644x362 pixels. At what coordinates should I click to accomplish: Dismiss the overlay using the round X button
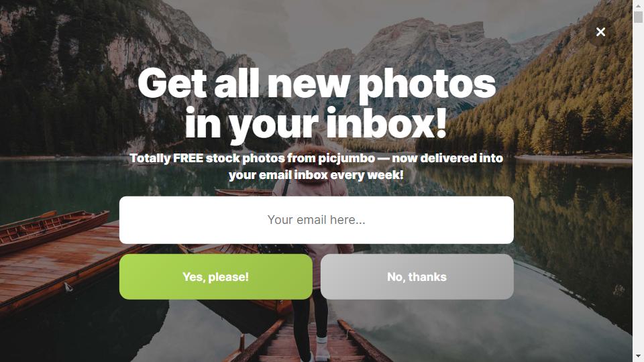pos(600,32)
